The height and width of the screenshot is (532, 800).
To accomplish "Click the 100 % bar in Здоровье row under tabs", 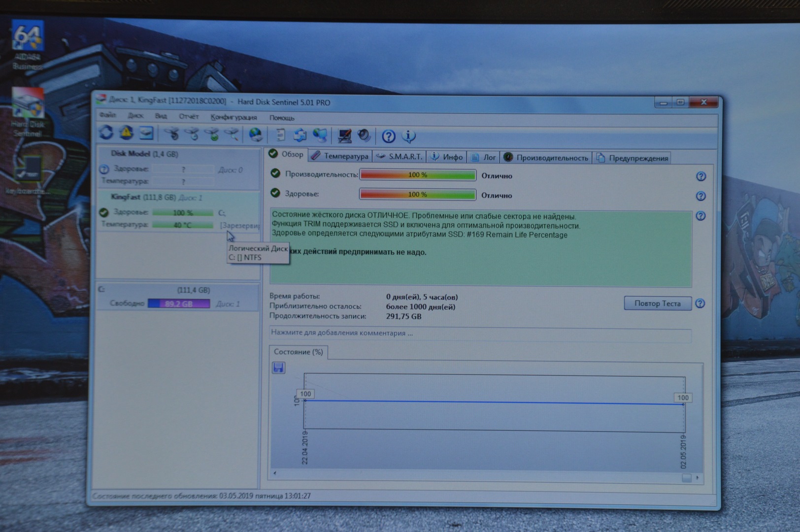I will pyautogui.click(x=418, y=195).
